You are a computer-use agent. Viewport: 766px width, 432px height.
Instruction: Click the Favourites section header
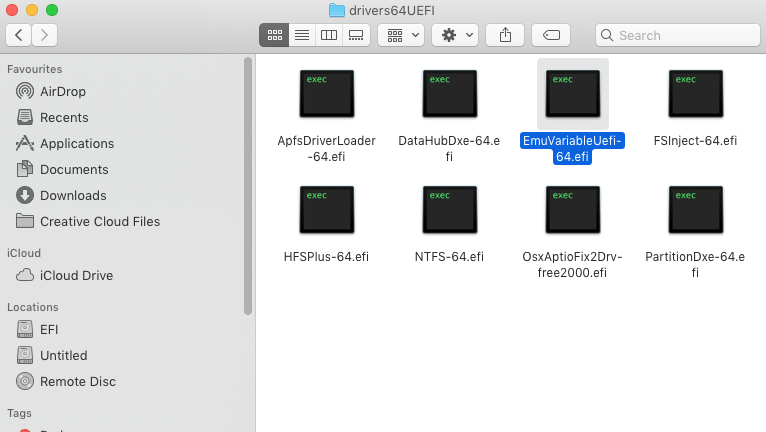35,69
